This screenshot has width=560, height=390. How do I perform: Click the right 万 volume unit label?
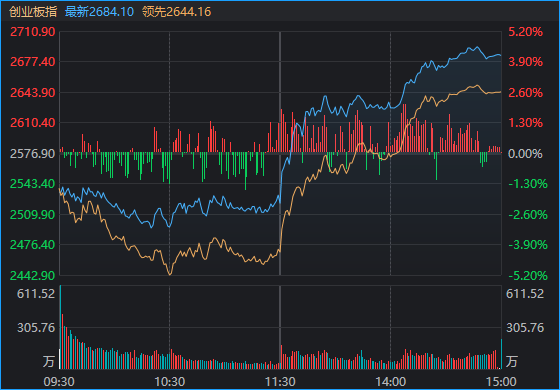[511, 361]
